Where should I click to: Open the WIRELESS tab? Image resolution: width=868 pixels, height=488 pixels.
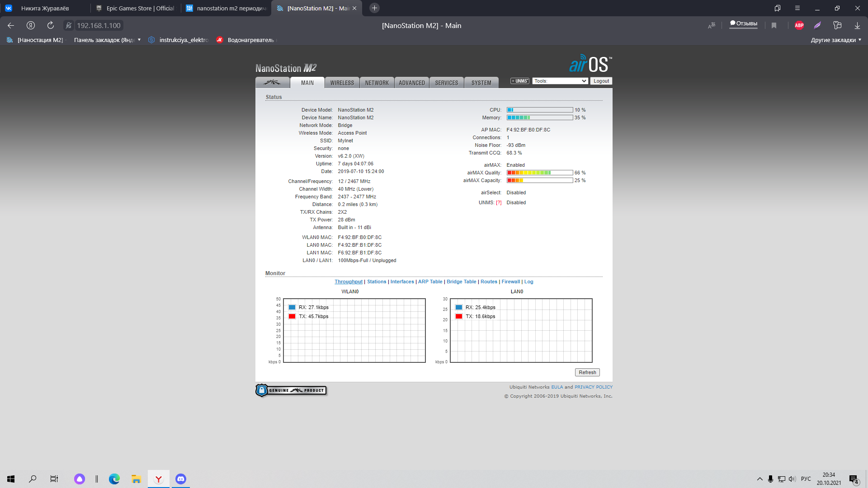pyautogui.click(x=342, y=83)
